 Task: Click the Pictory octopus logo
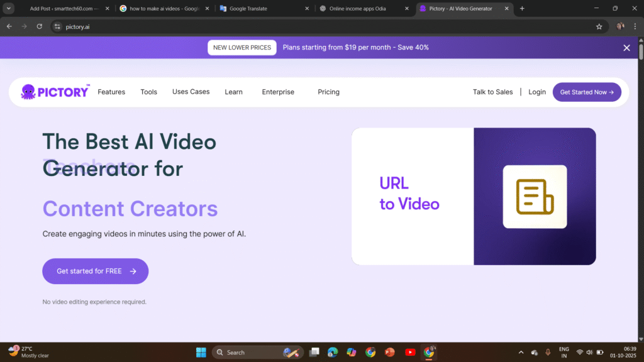point(28,92)
